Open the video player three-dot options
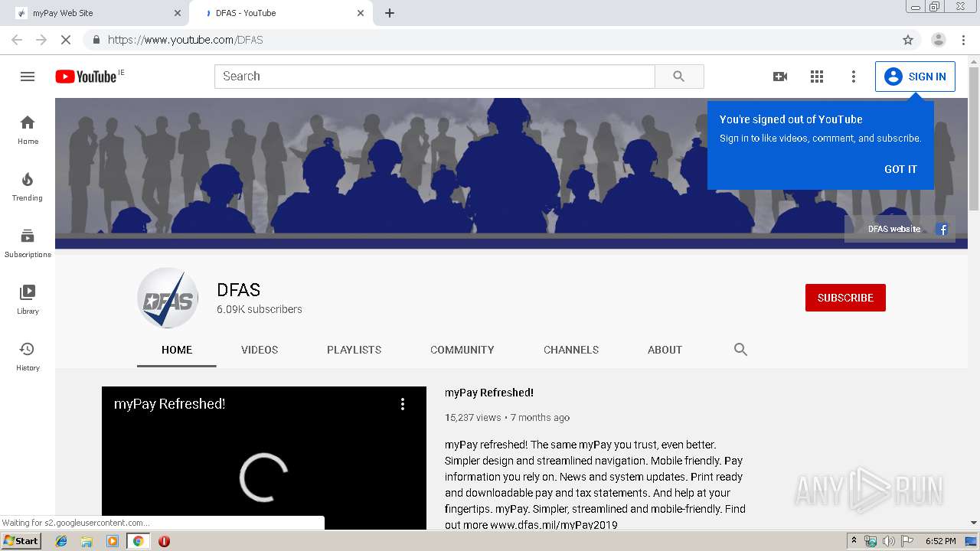980x551 pixels. point(403,404)
